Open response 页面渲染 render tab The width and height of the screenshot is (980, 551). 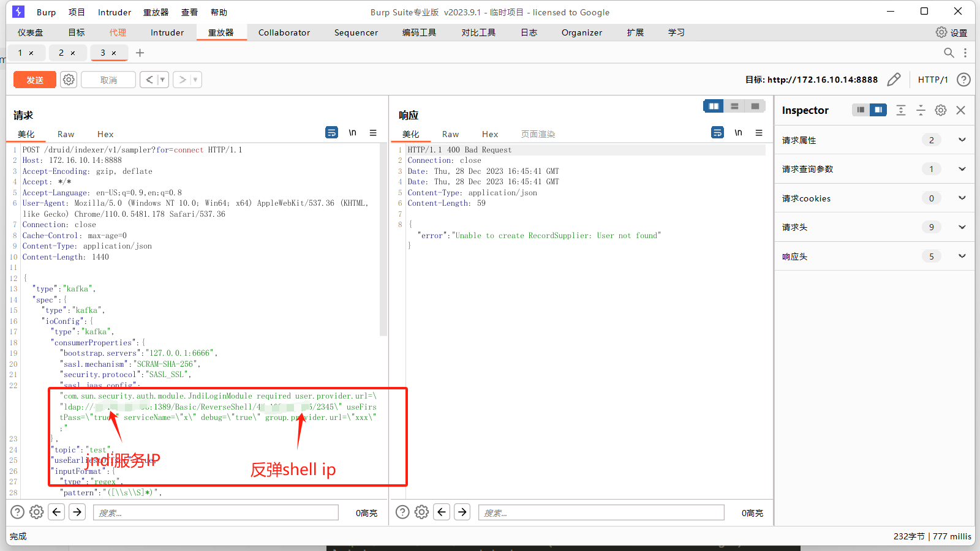pos(538,134)
